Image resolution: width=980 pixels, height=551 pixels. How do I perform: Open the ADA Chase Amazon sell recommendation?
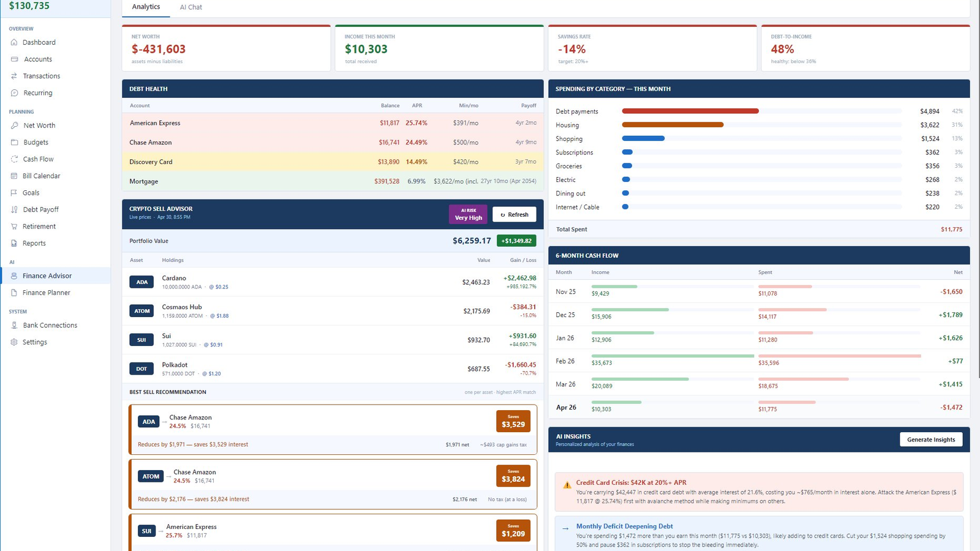click(x=333, y=429)
